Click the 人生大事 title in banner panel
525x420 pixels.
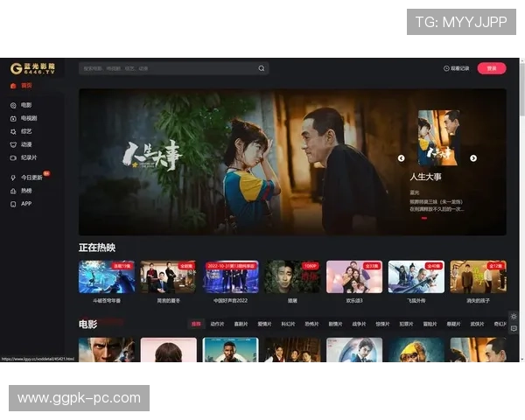425,177
